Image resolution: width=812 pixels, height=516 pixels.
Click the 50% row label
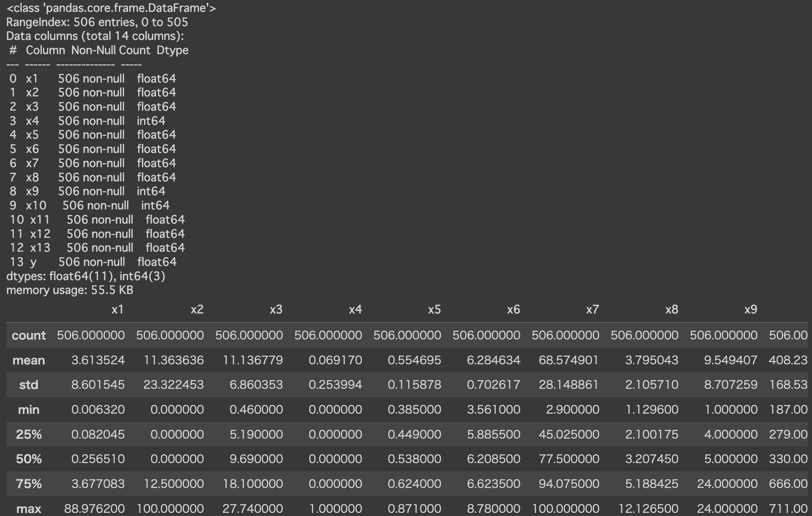(29, 459)
